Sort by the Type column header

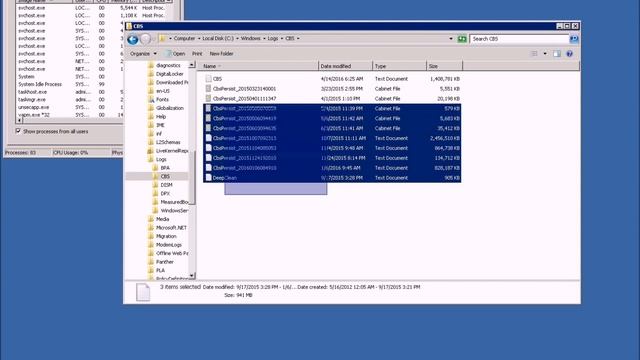400,66
